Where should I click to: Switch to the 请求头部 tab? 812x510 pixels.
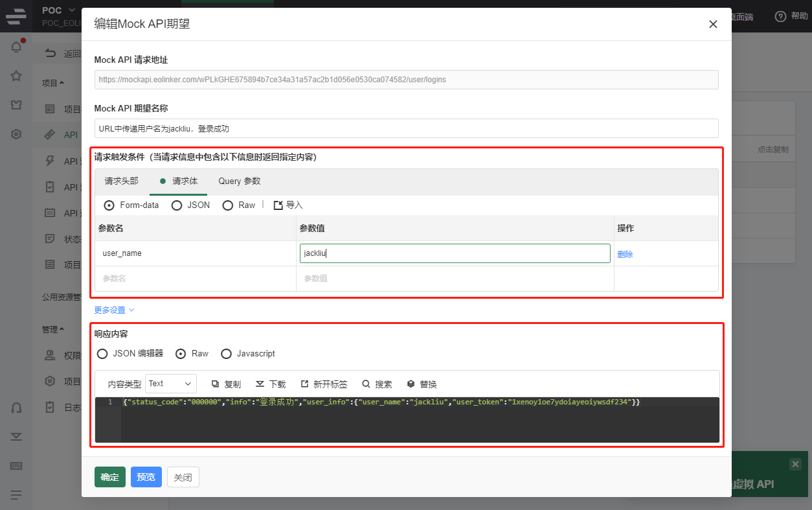point(120,182)
